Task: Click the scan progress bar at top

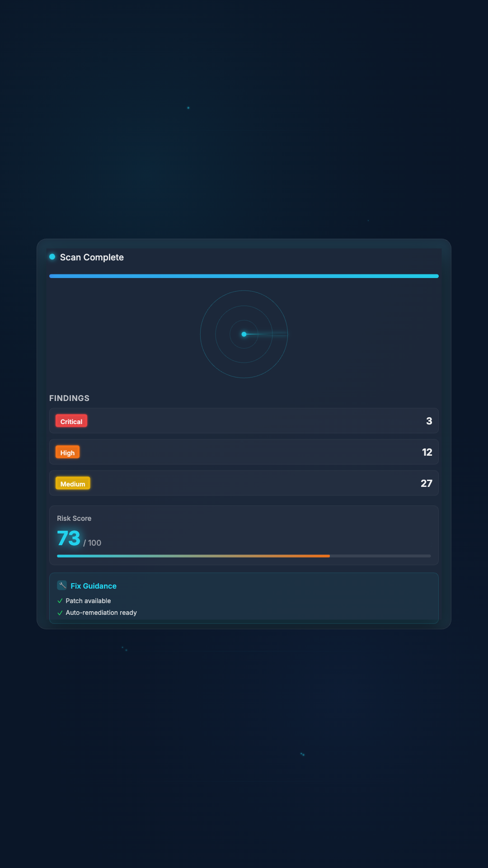Action: 244,276
